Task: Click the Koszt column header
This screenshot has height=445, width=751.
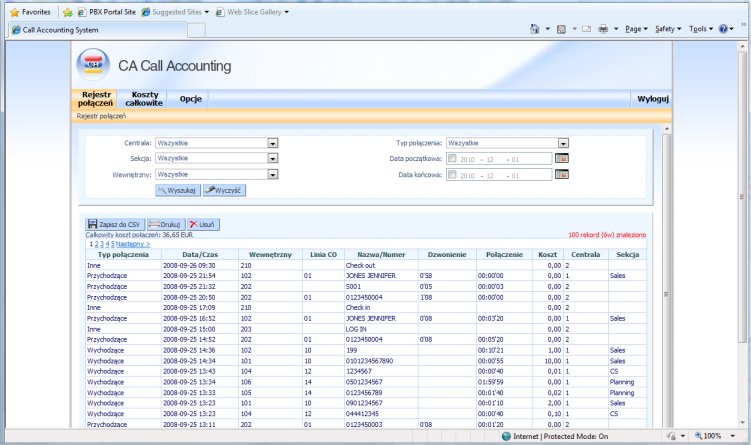Action: pos(547,255)
